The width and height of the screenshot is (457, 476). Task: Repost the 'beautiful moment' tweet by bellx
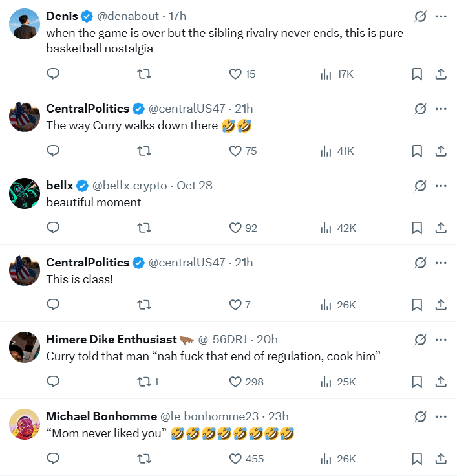(145, 228)
